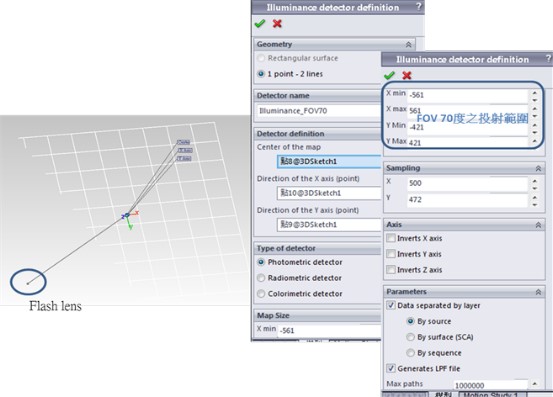Click Sampling Y value field
553x397 pixels.
pos(467,200)
